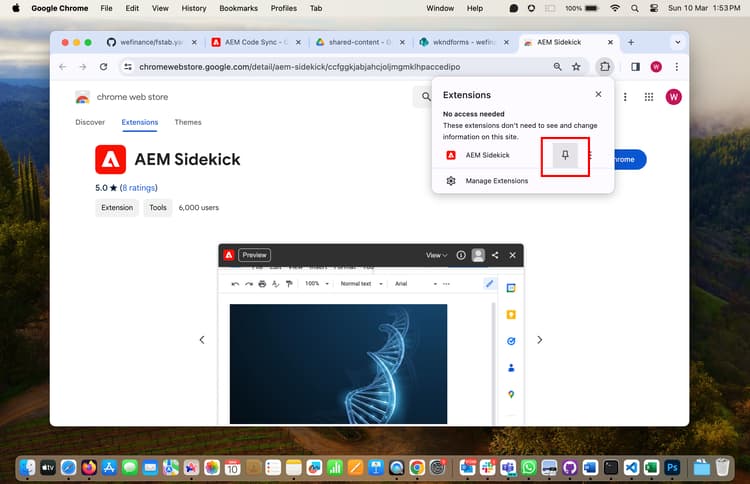Viewport: 750px width, 484px height.
Task: Click the Tools category chip
Action: pos(158,208)
